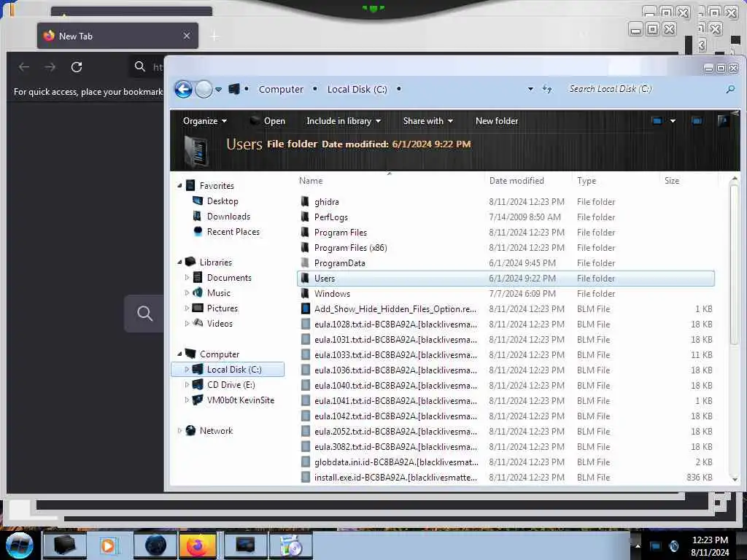
Task: Open the recent pages dropdown arrow
Action: point(219,90)
